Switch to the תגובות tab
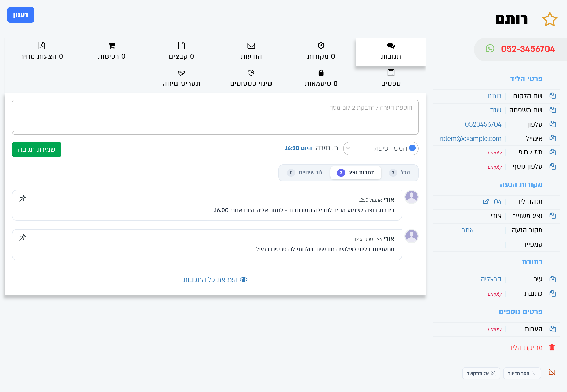The width and height of the screenshot is (567, 392). tap(391, 51)
